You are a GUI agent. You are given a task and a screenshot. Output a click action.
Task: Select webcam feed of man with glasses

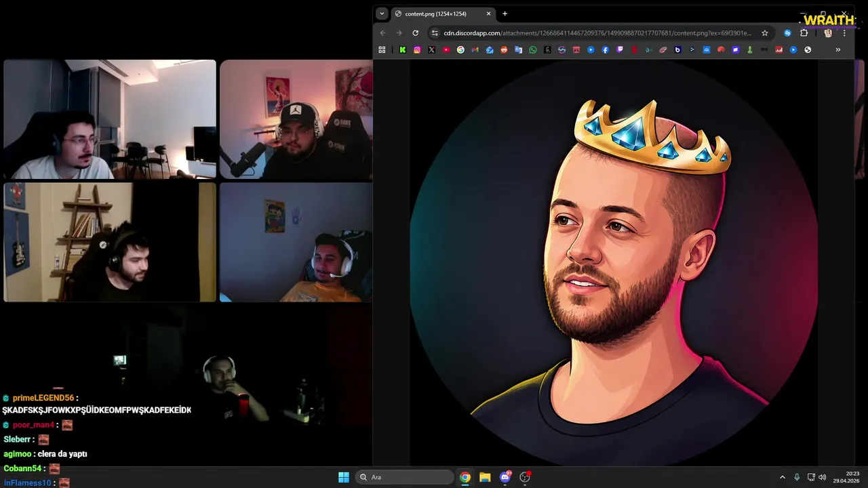click(110, 119)
